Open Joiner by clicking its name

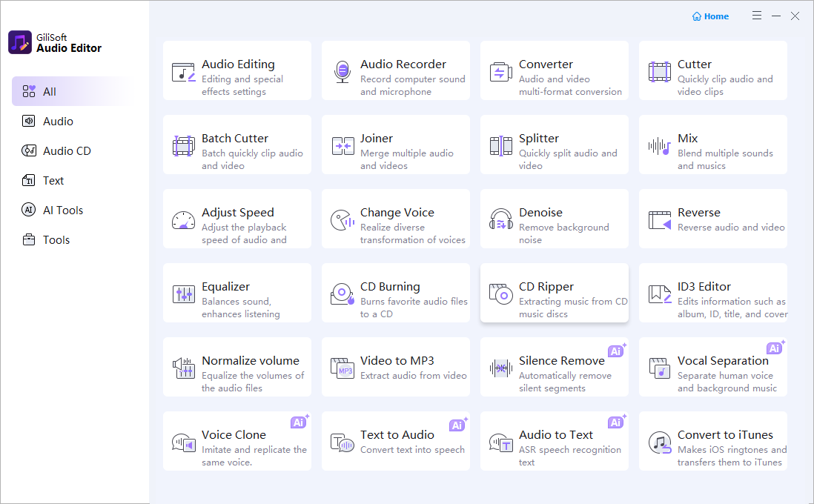pos(377,138)
